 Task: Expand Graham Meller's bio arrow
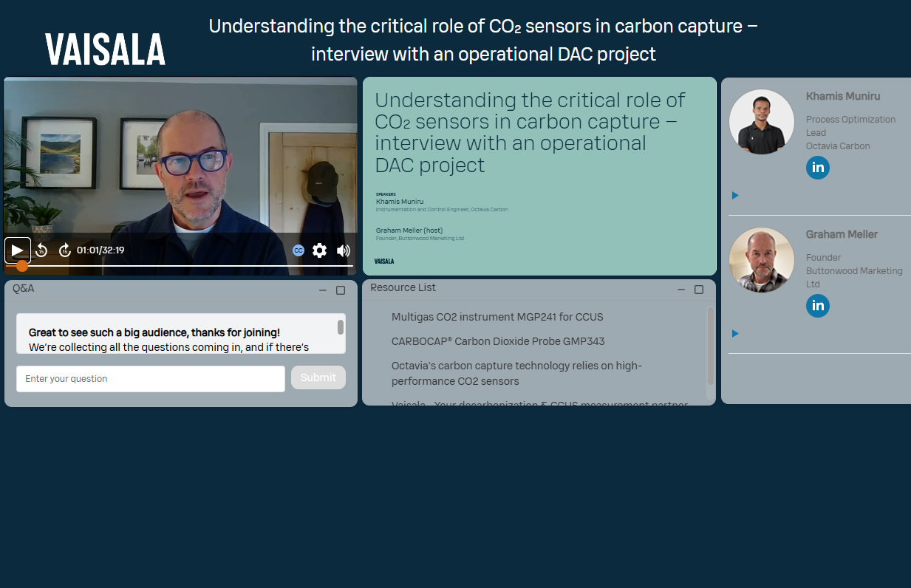click(735, 334)
